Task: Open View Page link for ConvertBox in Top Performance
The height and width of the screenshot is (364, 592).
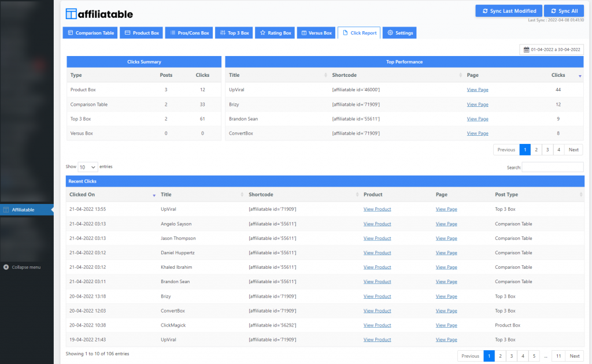Action: click(x=477, y=133)
